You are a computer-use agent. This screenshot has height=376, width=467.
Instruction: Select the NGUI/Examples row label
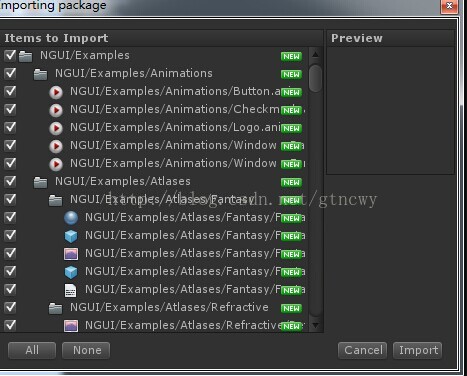[x=85, y=55]
